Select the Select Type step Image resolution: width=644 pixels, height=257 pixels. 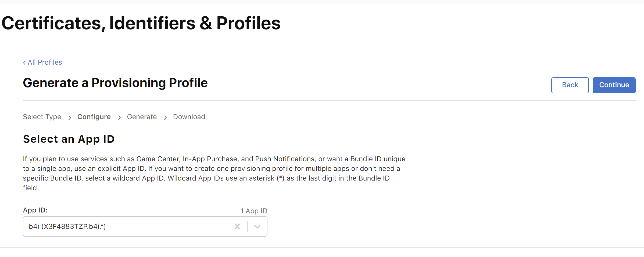click(x=42, y=117)
